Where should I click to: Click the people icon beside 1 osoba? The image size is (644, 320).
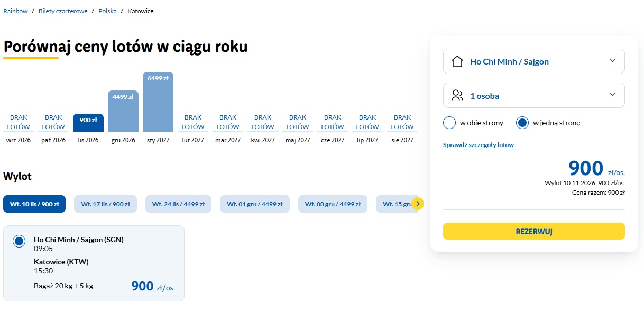457,96
